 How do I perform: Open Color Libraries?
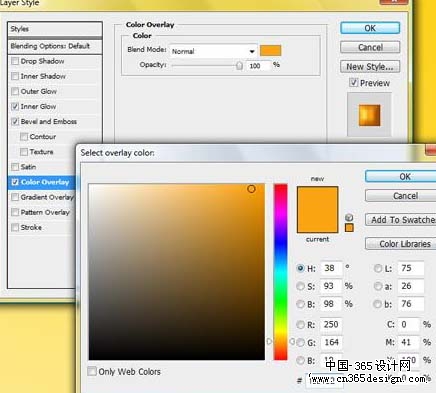pyautogui.click(x=402, y=244)
